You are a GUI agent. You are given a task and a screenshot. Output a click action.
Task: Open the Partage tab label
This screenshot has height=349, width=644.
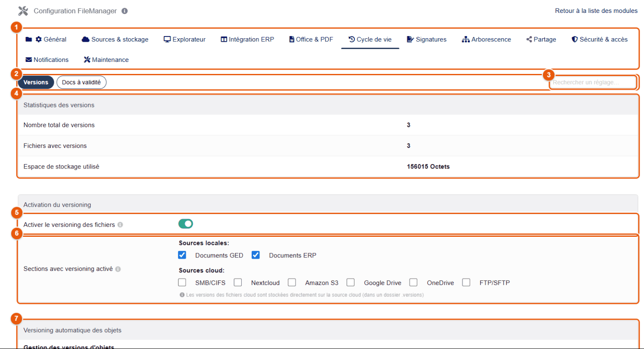pyautogui.click(x=545, y=40)
